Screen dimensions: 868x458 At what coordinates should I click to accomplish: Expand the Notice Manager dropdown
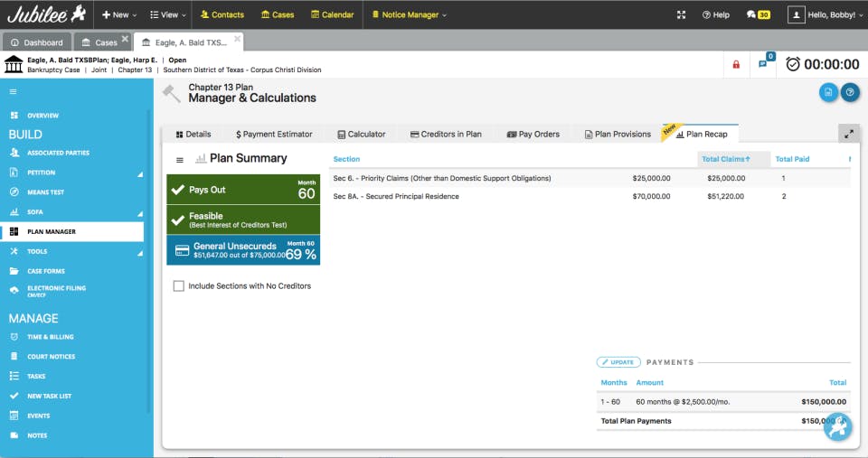click(409, 15)
